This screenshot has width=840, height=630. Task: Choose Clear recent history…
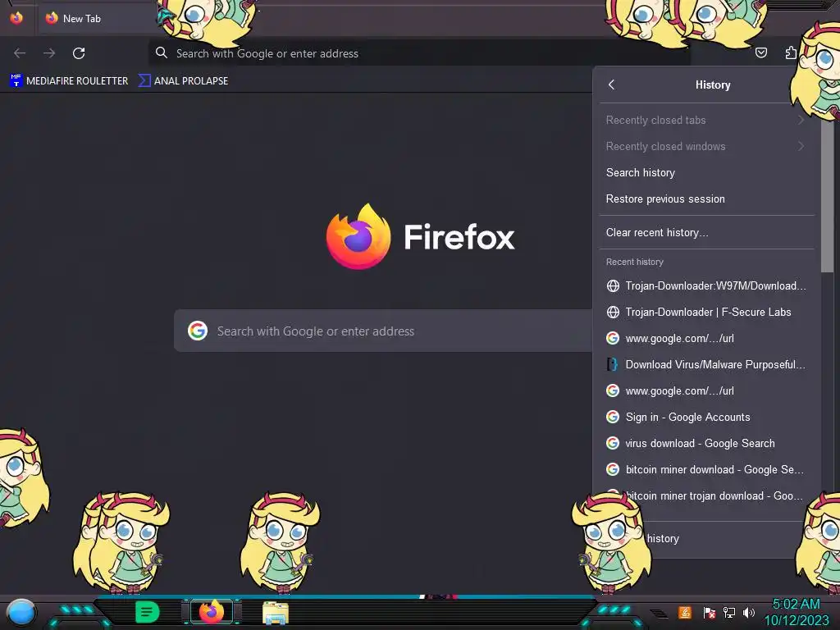[x=706, y=232]
